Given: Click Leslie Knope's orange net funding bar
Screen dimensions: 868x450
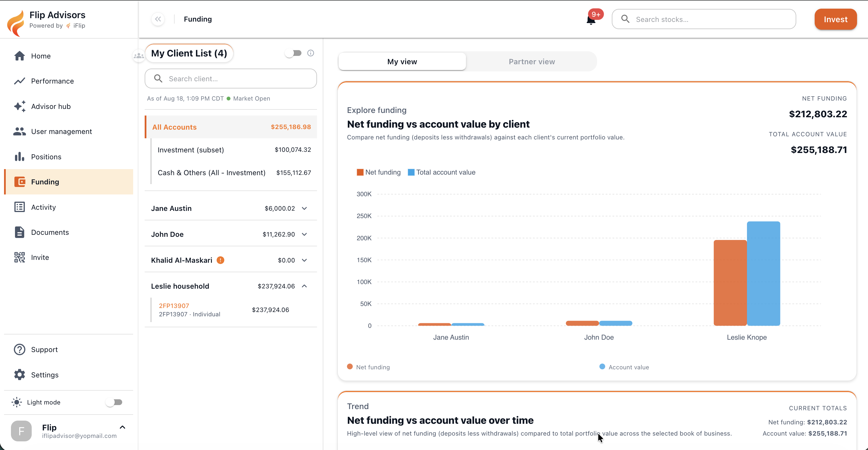Looking at the screenshot, I should 730,283.
